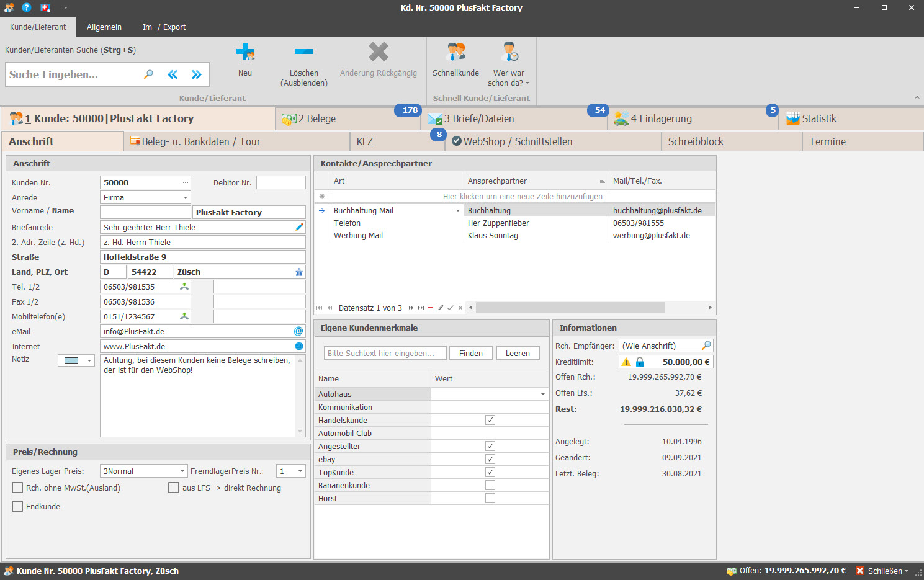
Task: Uncheck the TopKunde checkbox
Action: (490, 472)
